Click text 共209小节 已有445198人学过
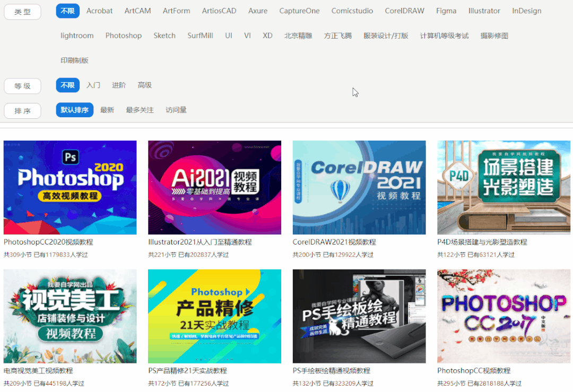Screen dimensions: 573x392 click(44, 383)
